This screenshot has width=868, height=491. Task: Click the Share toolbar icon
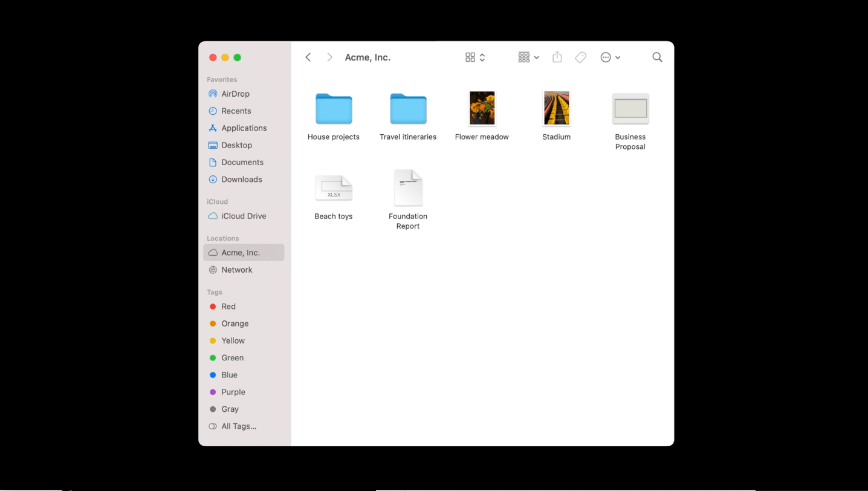(557, 57)
